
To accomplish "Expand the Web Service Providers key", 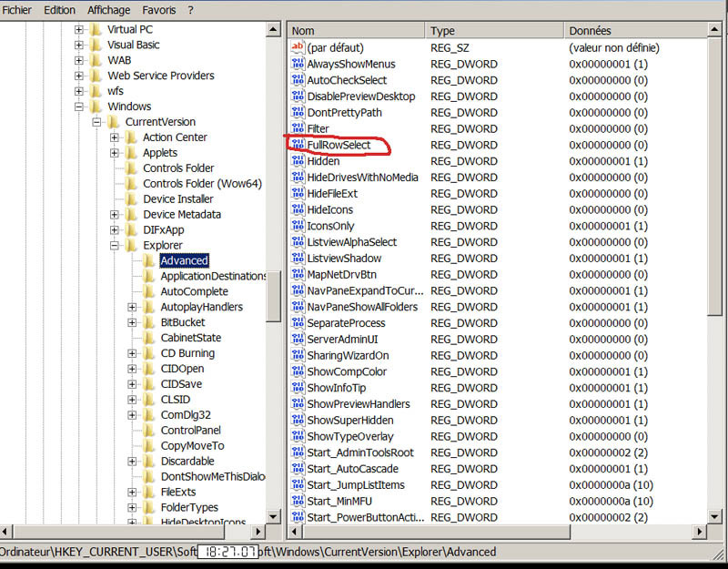I will click(79, 76).
